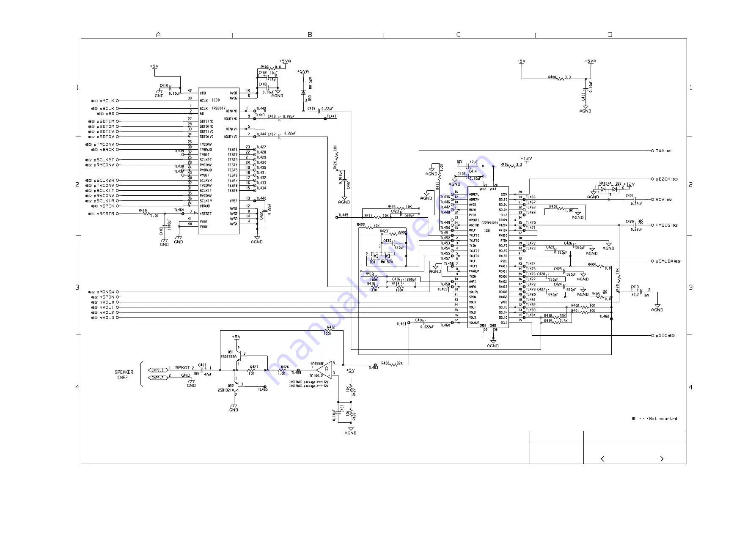Click the pMONSW signal label
The height and width of the screenshot is (534, 756).
105,292
